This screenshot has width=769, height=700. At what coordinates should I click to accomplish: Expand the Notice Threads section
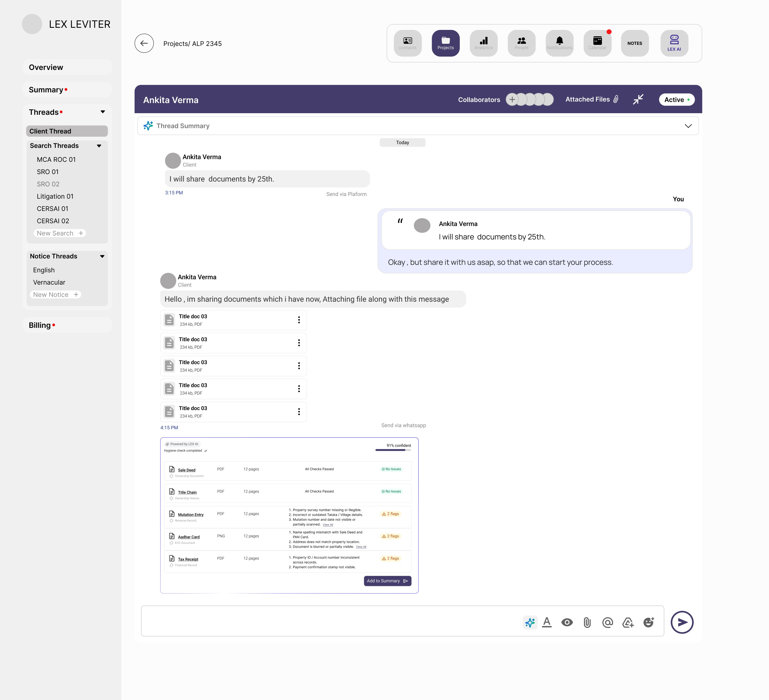102,256
